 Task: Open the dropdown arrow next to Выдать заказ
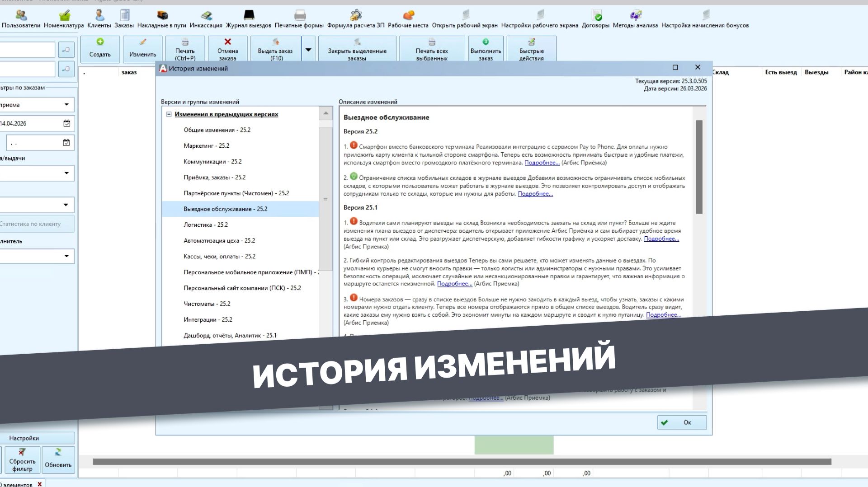(308, 49)
